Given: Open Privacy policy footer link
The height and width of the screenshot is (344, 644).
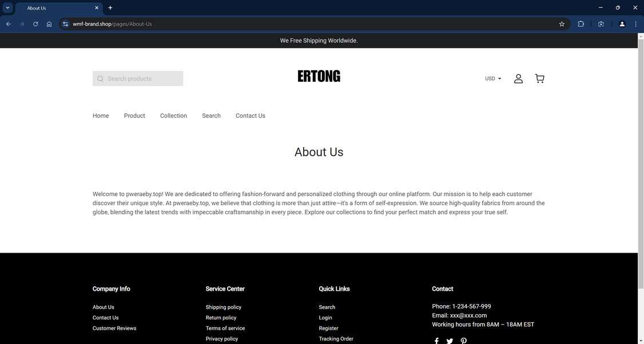Looking at the screenshot, I should click(222, 339).
